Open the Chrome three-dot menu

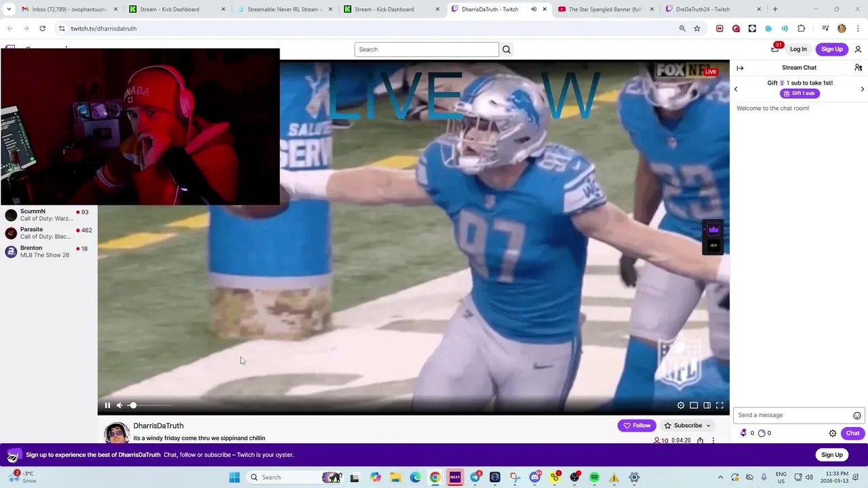click(x=857, y=28)
